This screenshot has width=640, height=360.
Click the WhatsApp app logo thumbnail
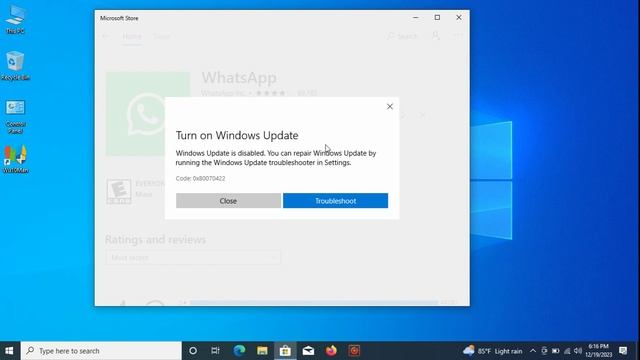(148, 114)
